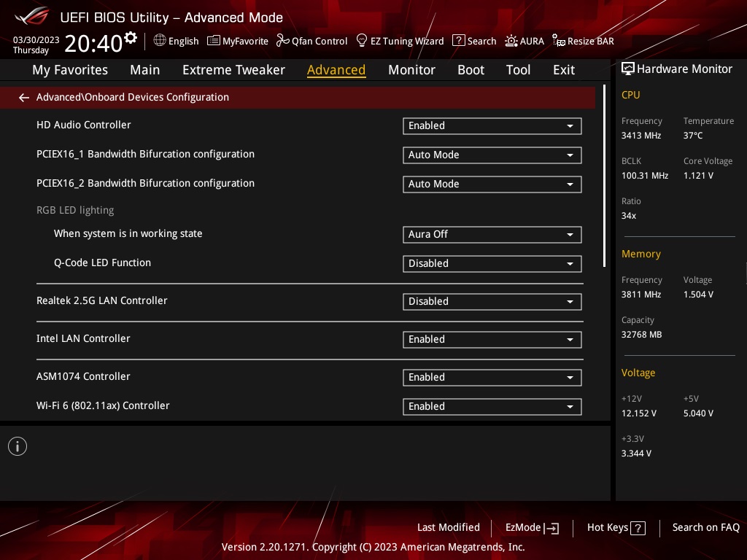Image resolution: width=747 pixels, height=560 pixels.
Task: Click the info circle icon
Action: (18, 446)
